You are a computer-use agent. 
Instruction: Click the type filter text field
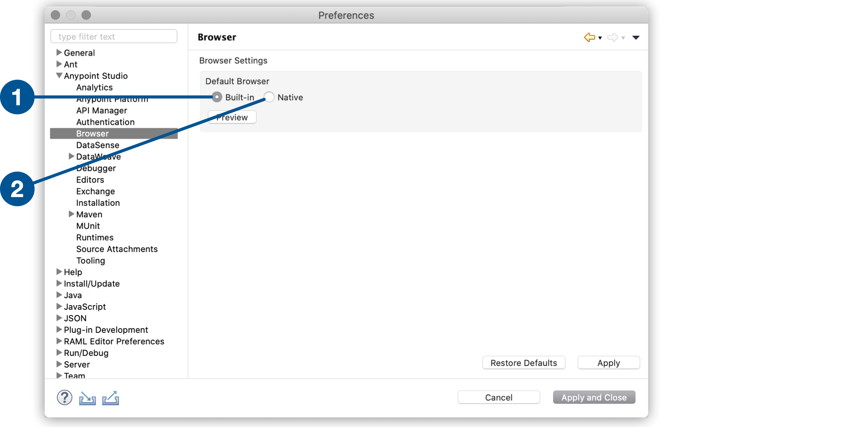coord(114,36)
